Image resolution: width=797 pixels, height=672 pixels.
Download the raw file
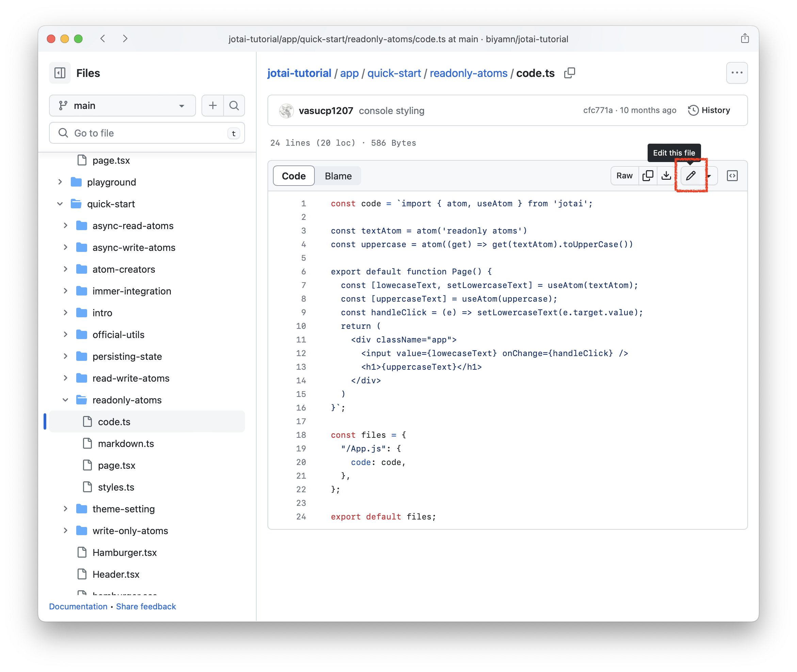coord(666,176)
